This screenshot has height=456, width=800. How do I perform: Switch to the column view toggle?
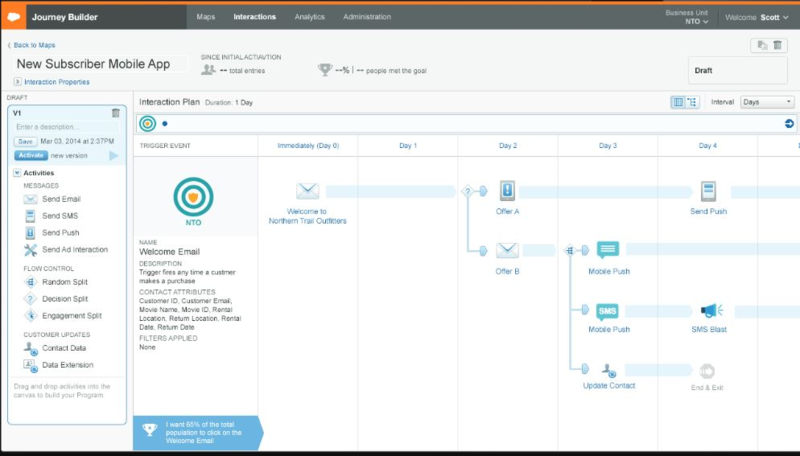click(678, 102)
